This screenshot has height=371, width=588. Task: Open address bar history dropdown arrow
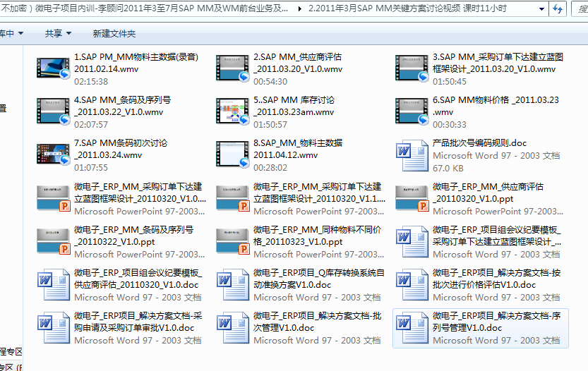point(541,9)
